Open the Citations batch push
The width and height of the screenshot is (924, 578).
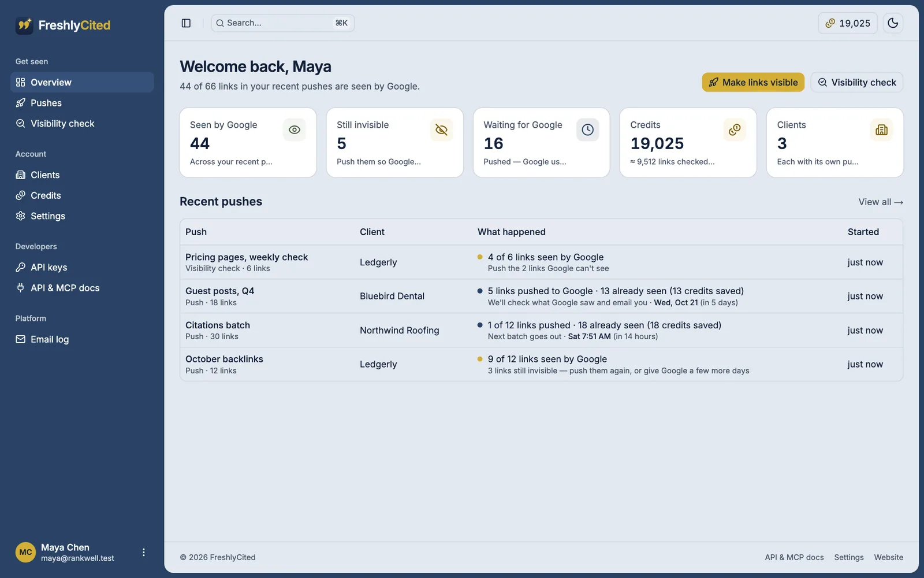(x=218, y=325)
